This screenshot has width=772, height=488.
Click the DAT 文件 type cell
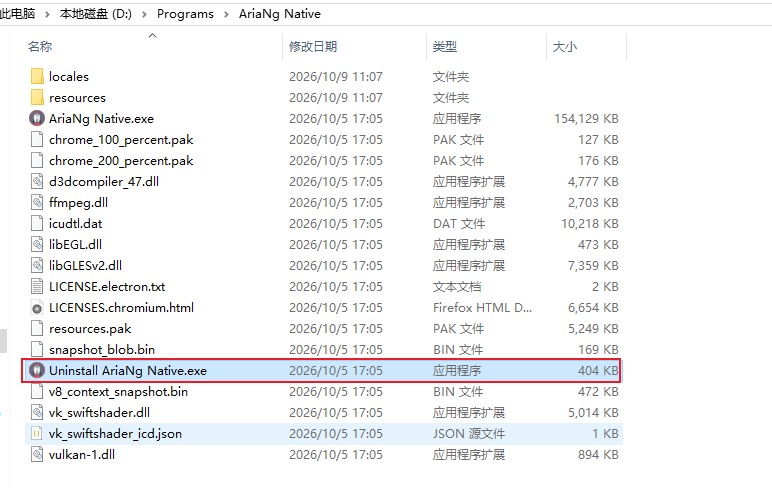click(x=459, y=224)
